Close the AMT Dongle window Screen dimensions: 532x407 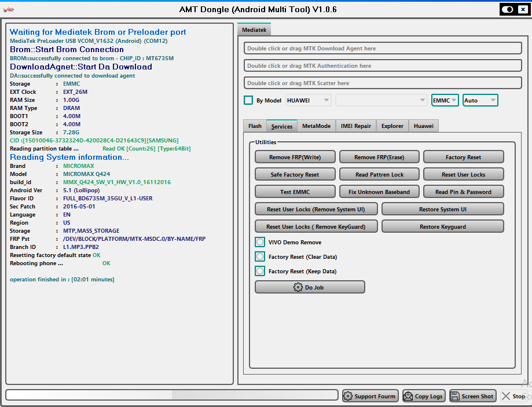[523, 9]
